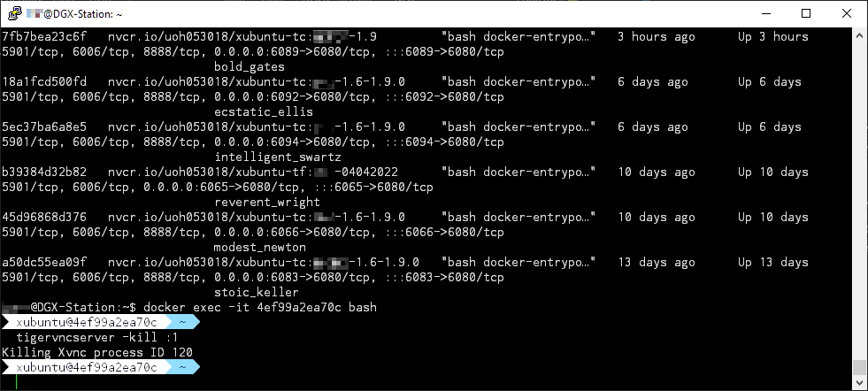This screenshot has height=391, width=868.
Task: Click the bottom xubuntu@4ef99a2ea70c prompt segment
Action: point(87,367)
